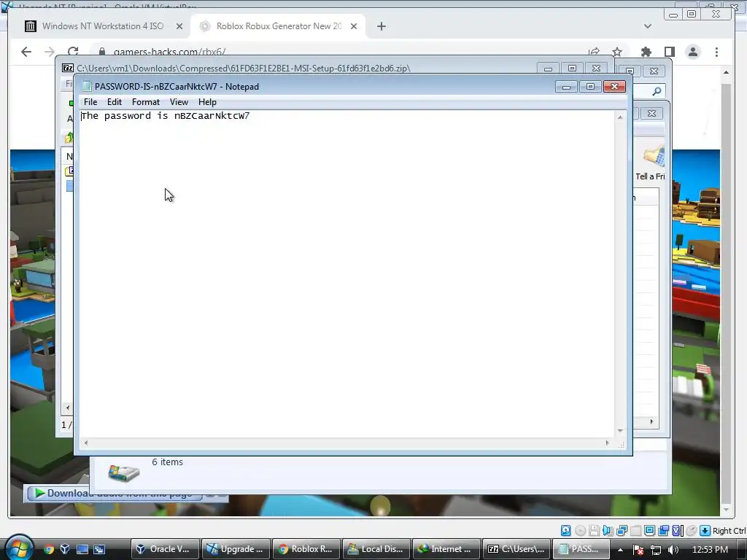Close the Roblox Robux Generator tab

[354, 26]
